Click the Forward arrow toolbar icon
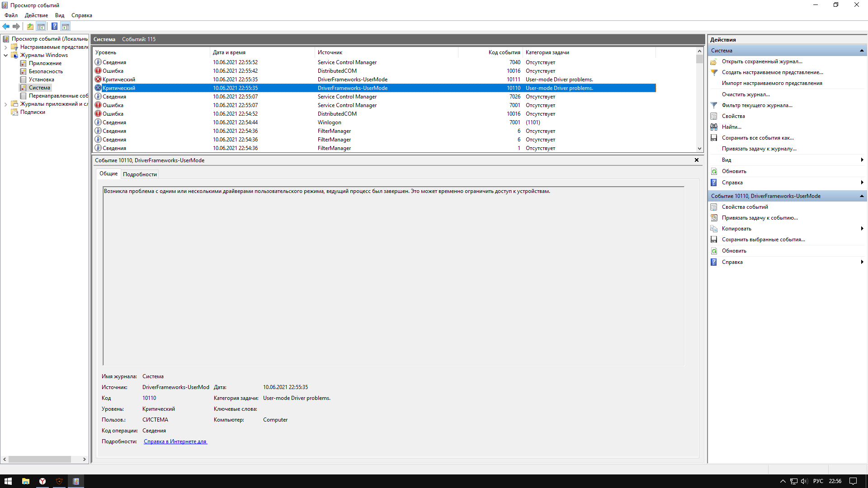Image resolution: width=868 pixels, height=488 pixels. click(x=16, y=26)
